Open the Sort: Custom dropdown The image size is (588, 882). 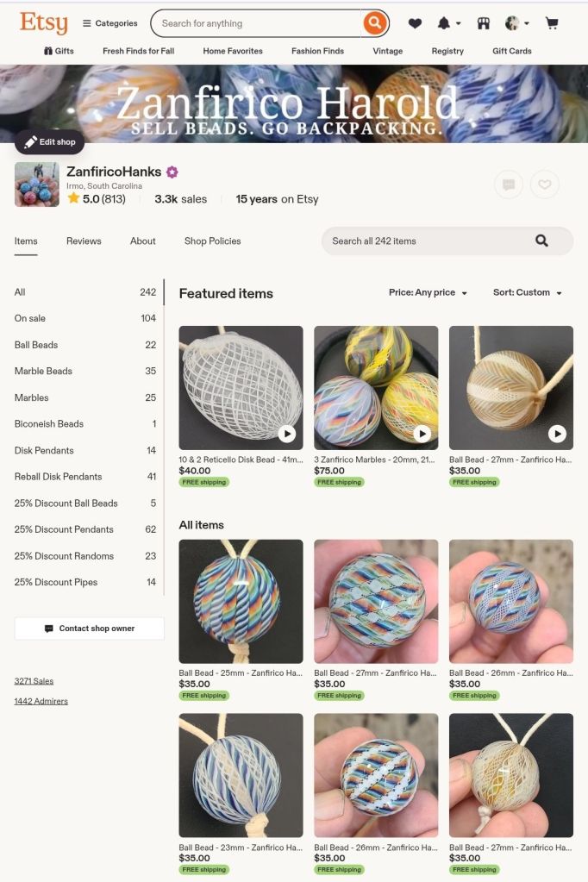(x=528, y=292)
